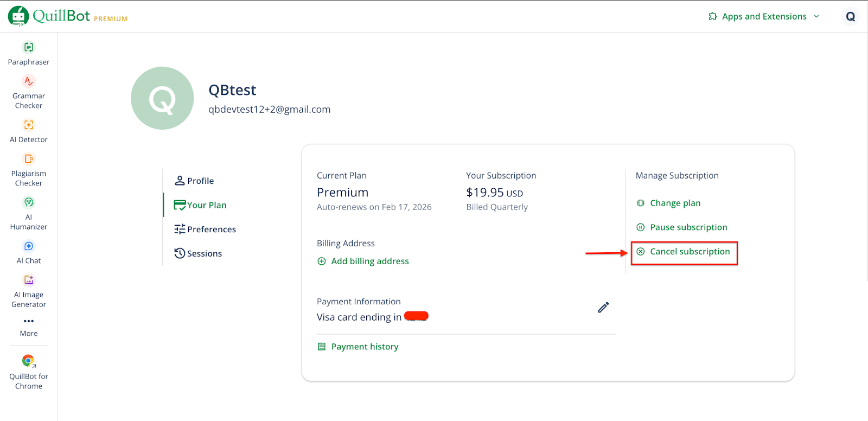The image size is (868, 421).
Task: Launch the AI Detector tool
Action: [29, 131]
